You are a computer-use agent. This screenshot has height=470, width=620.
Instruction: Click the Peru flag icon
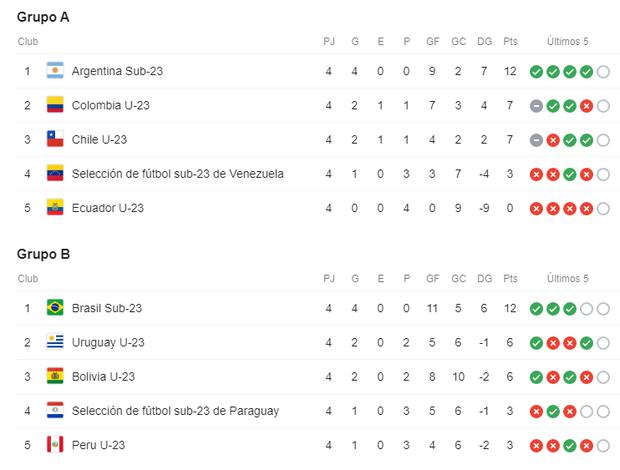pyautogui.click(x=55, y=444)
